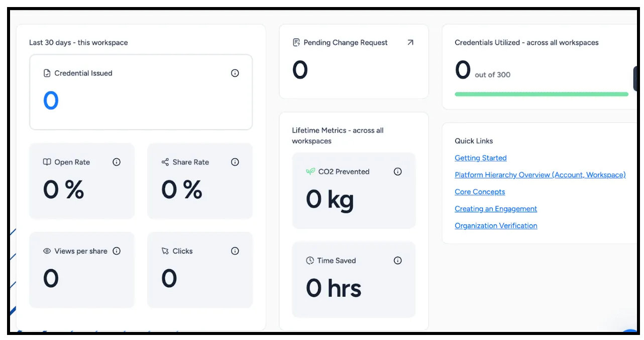Click the Views per share eye icon
This screenshot has width=644, height=340.
click(47, 251)
